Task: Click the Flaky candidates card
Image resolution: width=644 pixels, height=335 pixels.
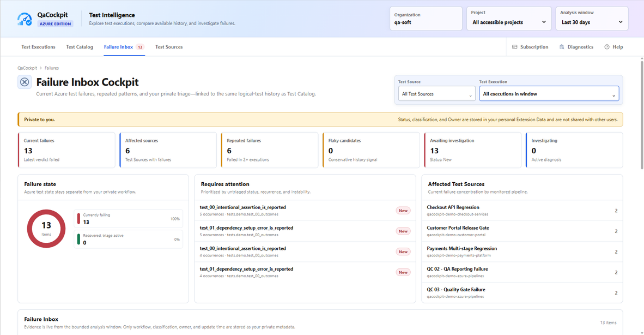Action: pos(371,150)
